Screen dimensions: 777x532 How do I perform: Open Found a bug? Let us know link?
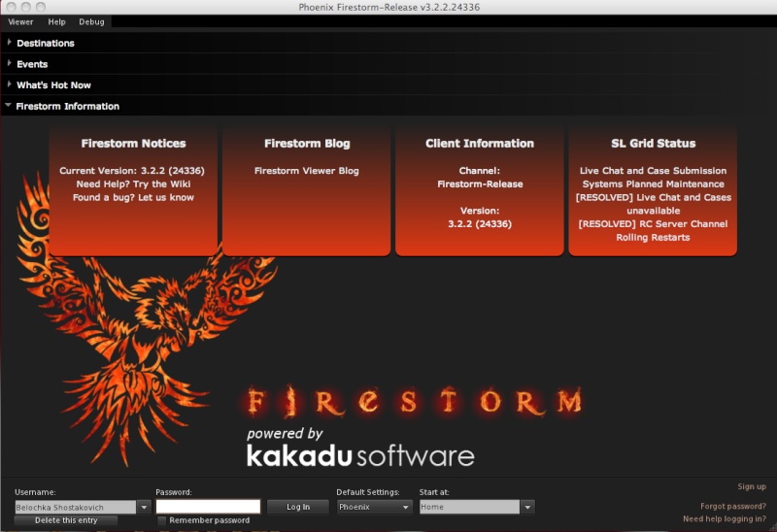(133, 197)
